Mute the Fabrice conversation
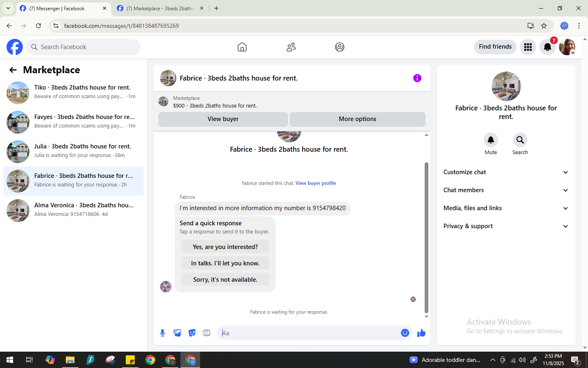The height and width of the screenshot is (368, 588). (491, 140)
